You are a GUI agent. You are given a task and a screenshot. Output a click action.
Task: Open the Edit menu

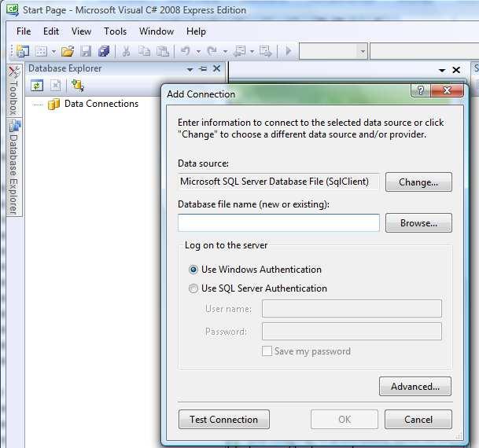coord(51,31)
